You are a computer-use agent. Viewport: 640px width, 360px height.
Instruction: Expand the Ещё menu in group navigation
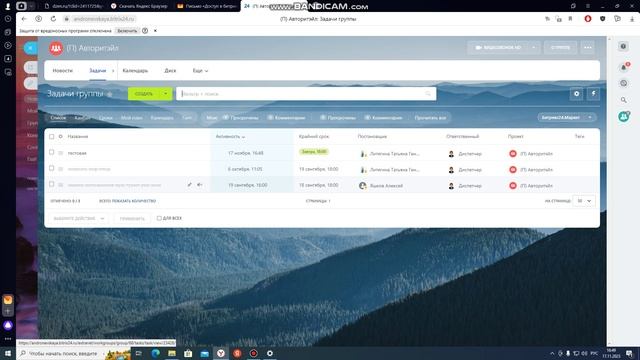point(200,71)
